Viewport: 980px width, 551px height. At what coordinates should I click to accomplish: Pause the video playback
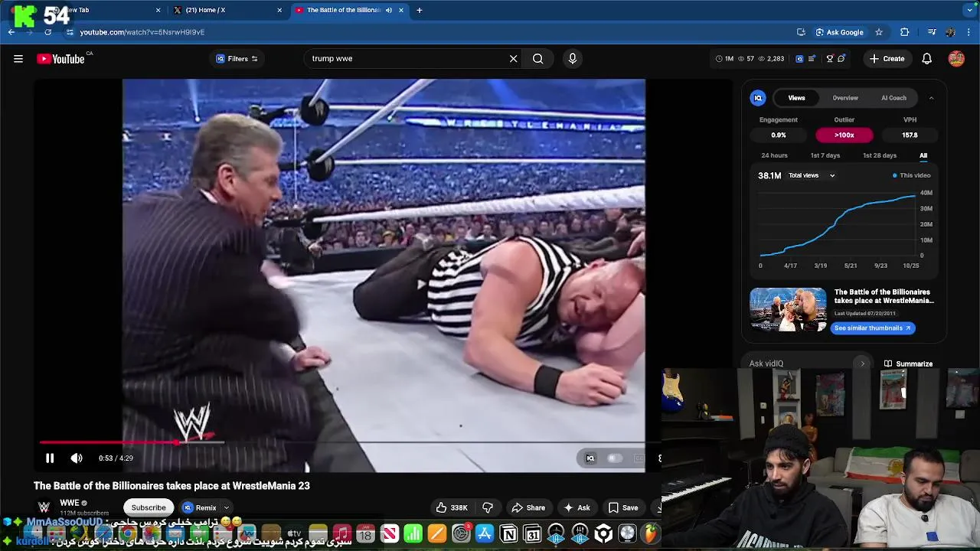[50, 458]
